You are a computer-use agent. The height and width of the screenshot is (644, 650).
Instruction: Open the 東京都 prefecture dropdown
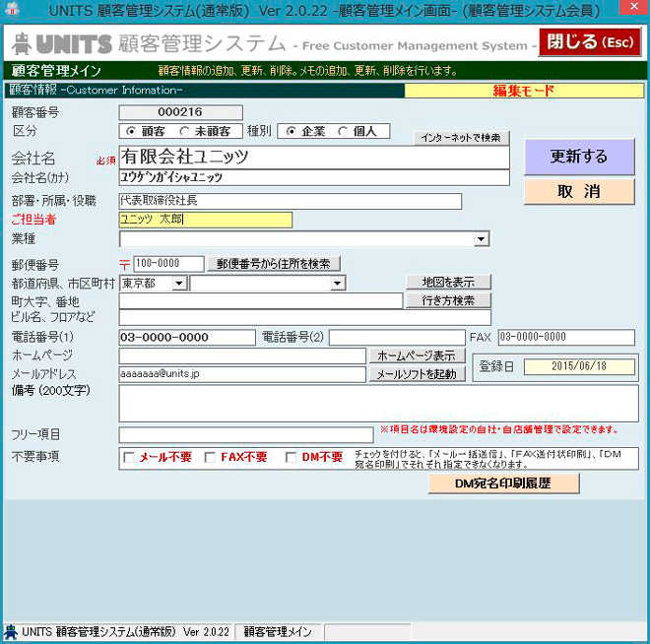coord(179,284)
